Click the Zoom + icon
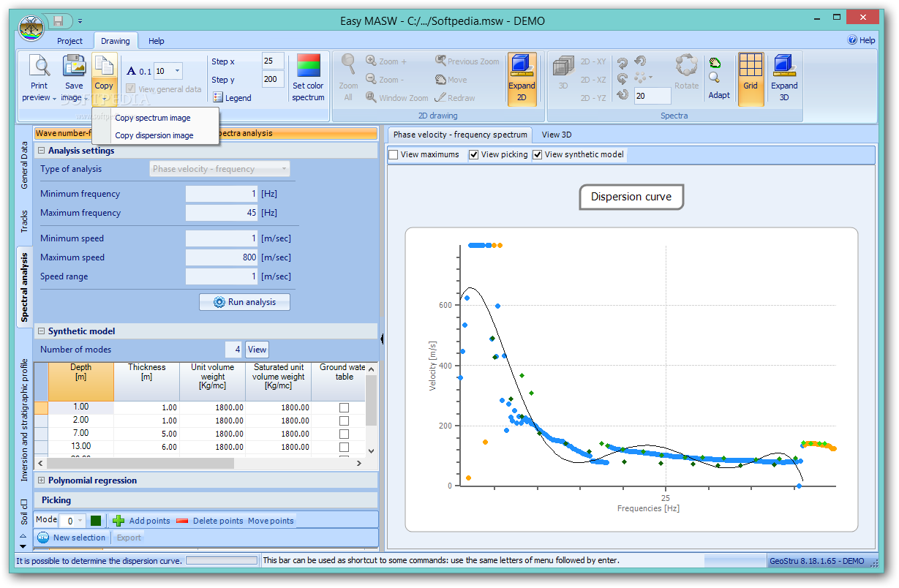Image resolution: width=899 pixels, height=588 pixels. [372, 61]
